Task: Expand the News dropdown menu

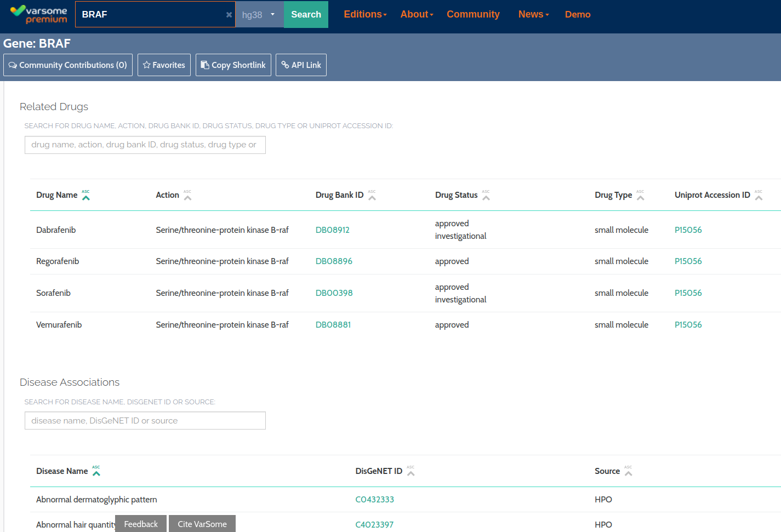Action: click(533, 15)
